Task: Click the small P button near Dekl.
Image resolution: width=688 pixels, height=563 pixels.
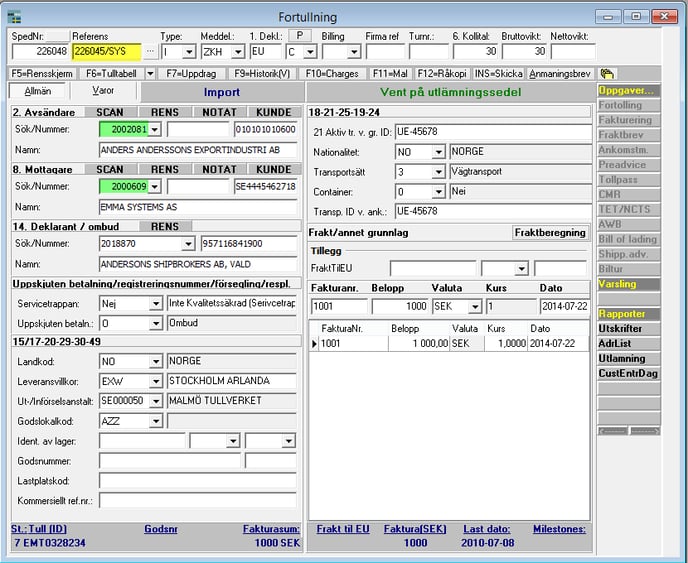Action: [x=300, y=36]
